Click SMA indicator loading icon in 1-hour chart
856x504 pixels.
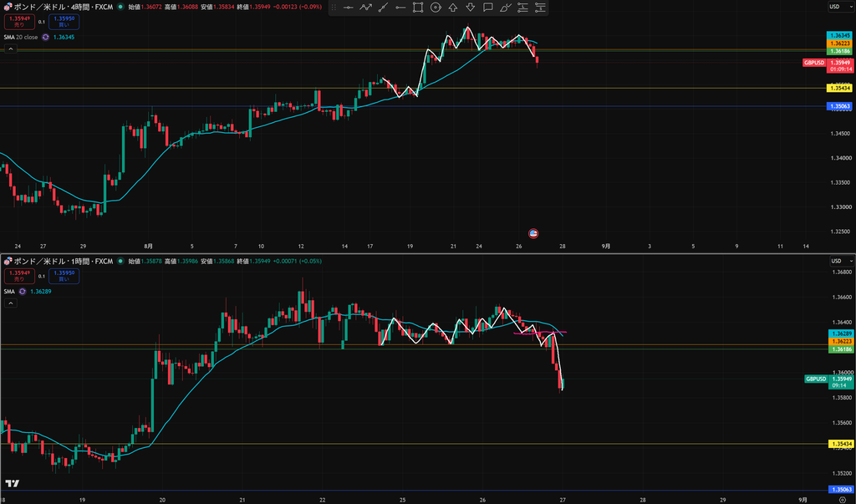(23, 291)
